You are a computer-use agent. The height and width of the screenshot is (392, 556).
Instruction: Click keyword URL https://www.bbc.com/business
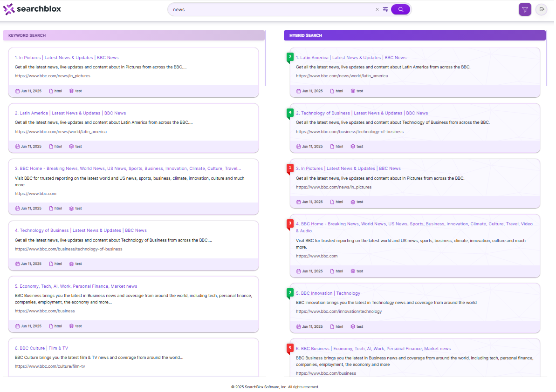click(x=45, y=311)
